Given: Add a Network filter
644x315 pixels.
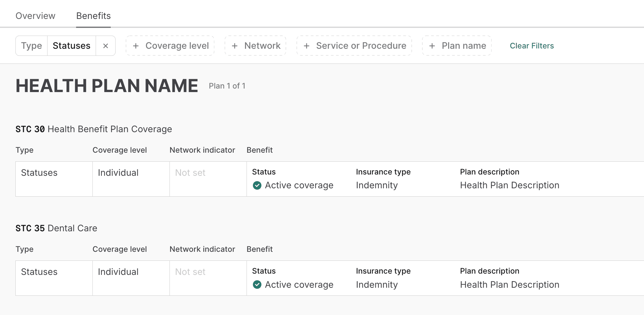Looking at the screenshot, I should [262, 46].
